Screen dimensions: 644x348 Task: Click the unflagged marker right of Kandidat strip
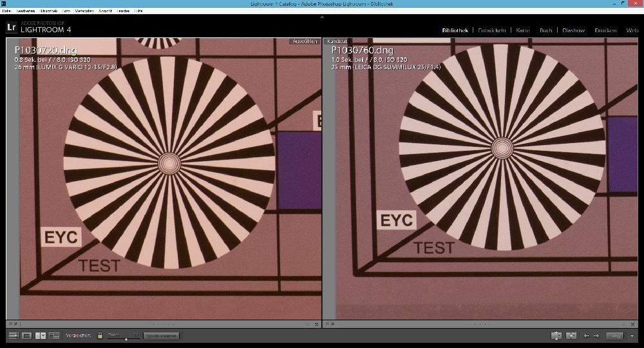(624, 324)
